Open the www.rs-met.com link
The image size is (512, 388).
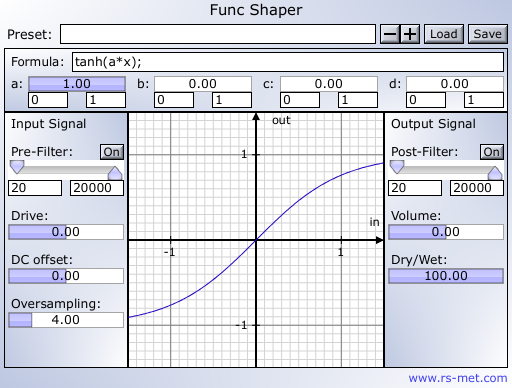click(458, 378)
